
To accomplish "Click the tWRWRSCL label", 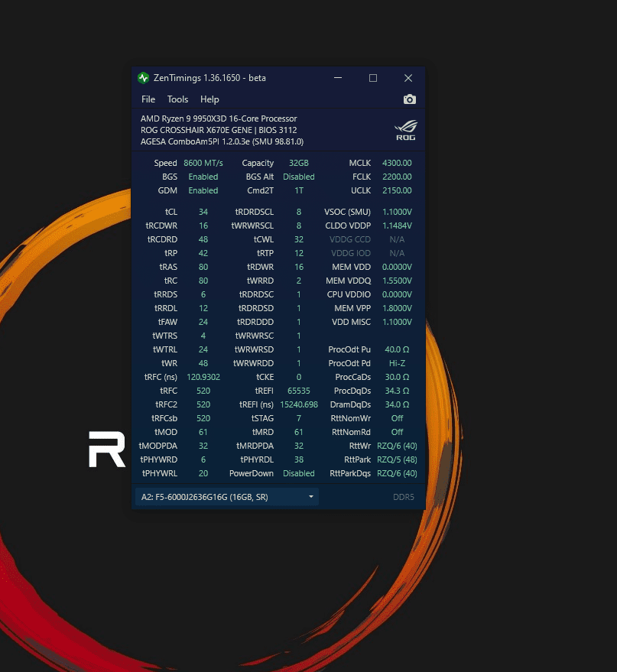I will 252,226.
